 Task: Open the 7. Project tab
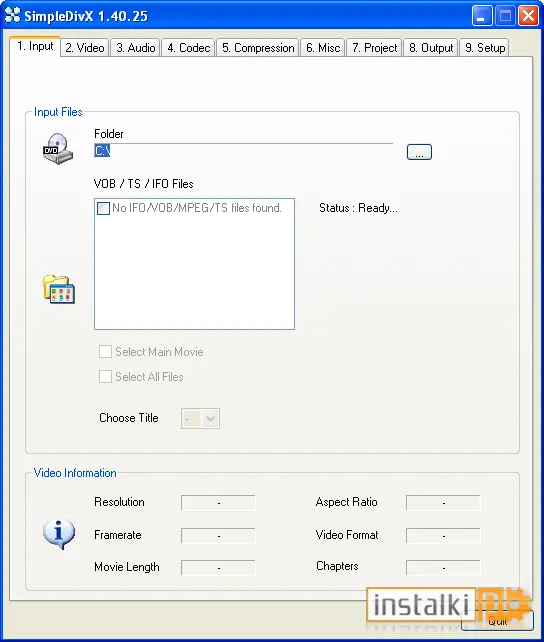pos(375,48)
